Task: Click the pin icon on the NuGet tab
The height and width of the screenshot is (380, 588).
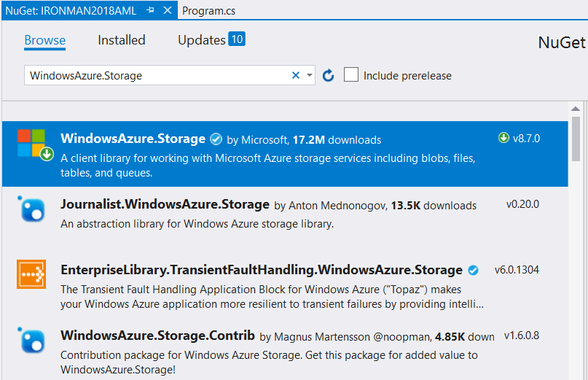Action: 152,11
